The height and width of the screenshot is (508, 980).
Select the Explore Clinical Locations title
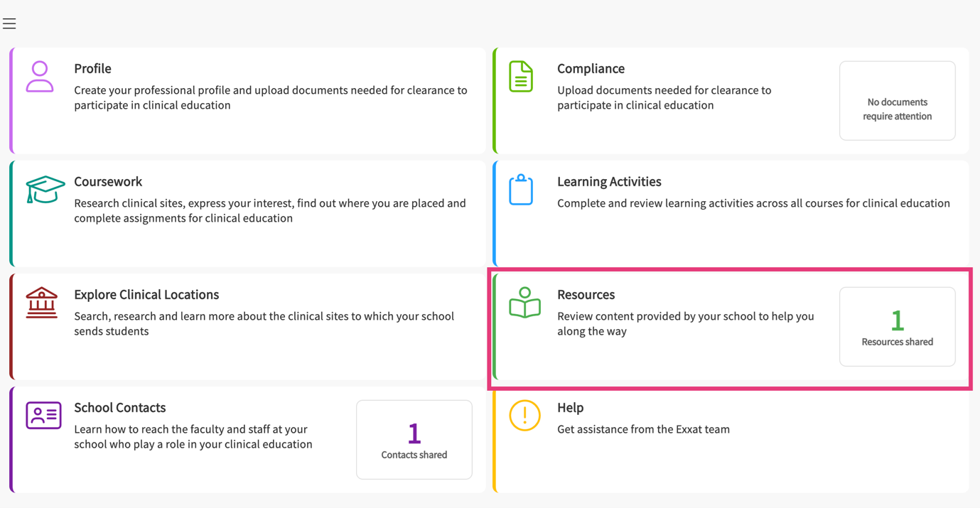click(146, 295)
